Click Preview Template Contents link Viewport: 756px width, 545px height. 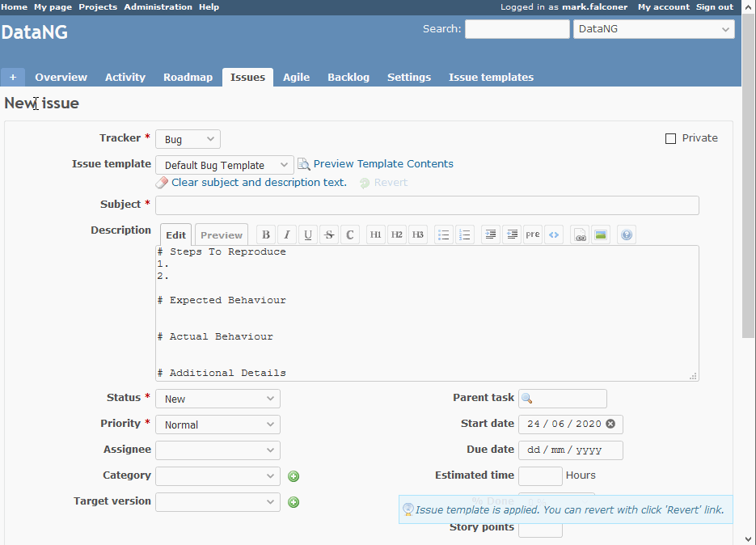click(383, 164)
